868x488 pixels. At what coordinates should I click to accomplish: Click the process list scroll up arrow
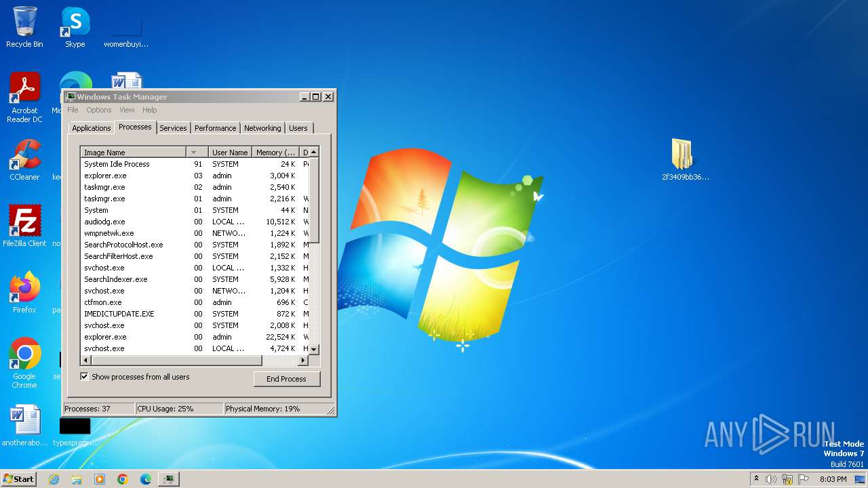point(314,152)
